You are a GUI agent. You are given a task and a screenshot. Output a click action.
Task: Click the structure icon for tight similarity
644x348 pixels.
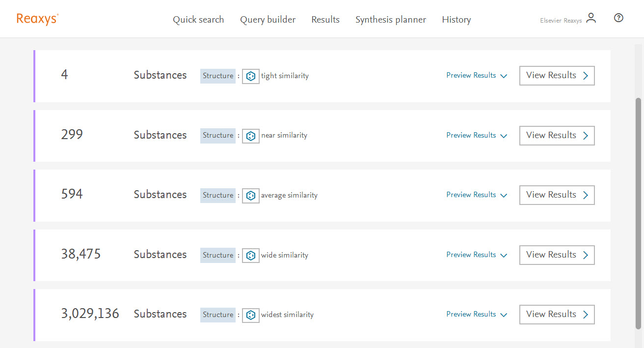pyautogui.click(x=250, y=76)
